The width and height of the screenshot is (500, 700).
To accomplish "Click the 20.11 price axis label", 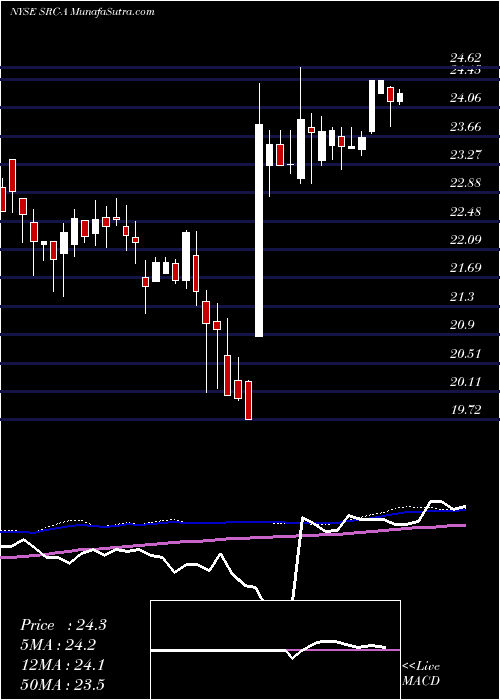I will [466, 382].
